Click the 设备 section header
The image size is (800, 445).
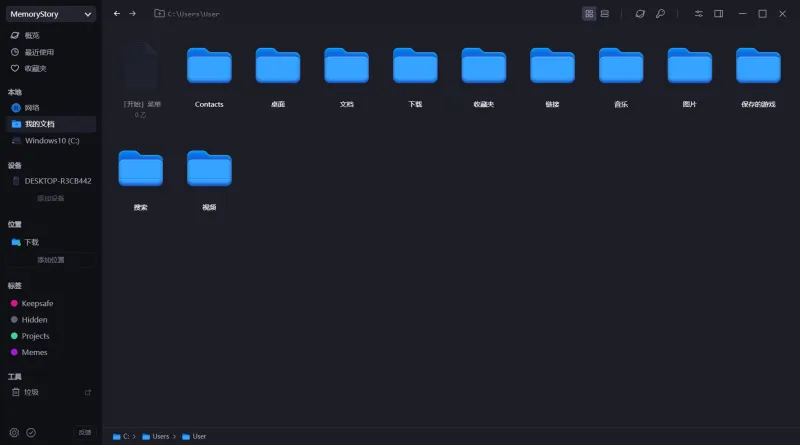15,165
